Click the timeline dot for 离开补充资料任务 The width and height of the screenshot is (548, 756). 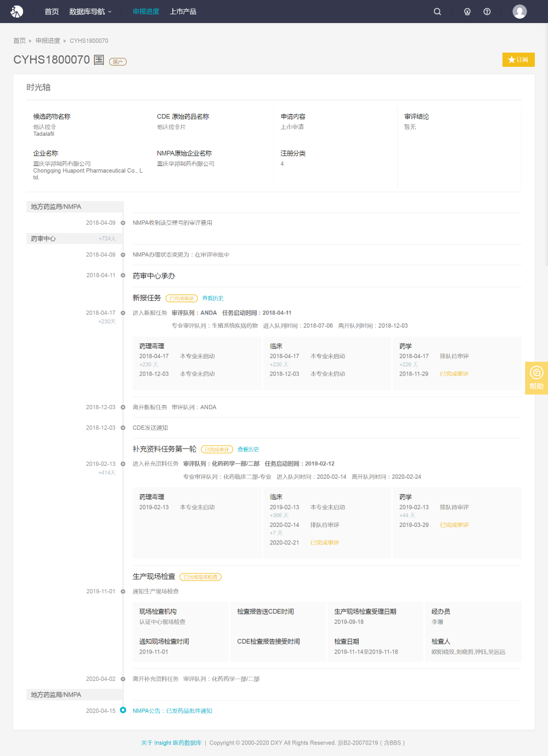coord(123,679)
